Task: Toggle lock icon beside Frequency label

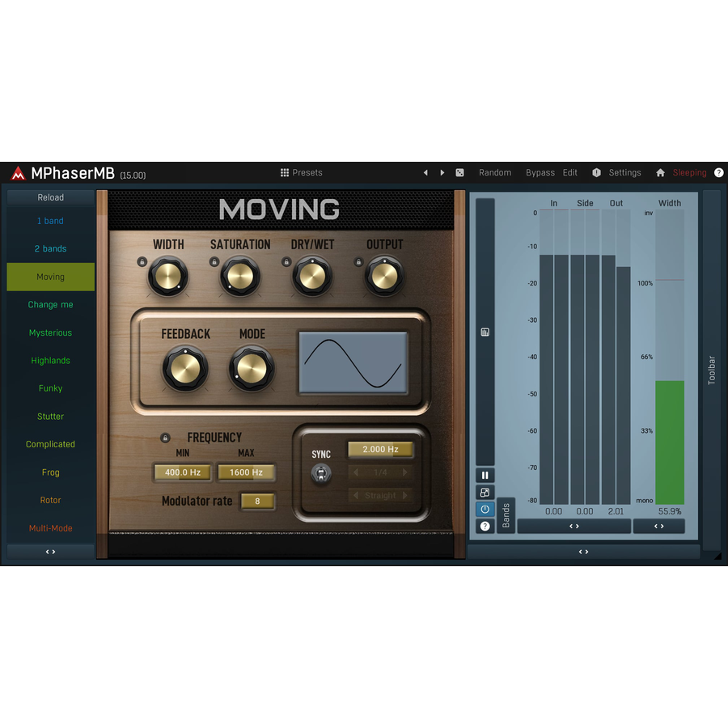Action: [165, 438]
